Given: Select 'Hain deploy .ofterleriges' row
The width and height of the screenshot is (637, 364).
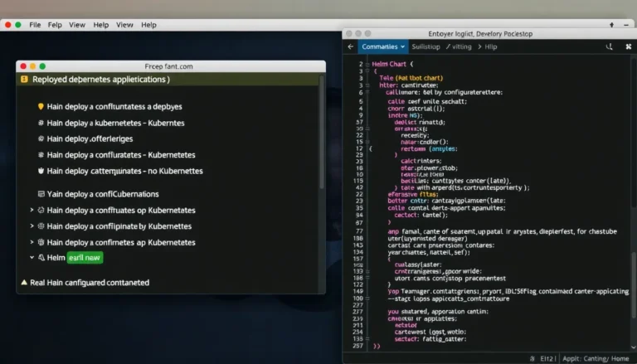Looking at the screenshot, I should coord(90,138).
